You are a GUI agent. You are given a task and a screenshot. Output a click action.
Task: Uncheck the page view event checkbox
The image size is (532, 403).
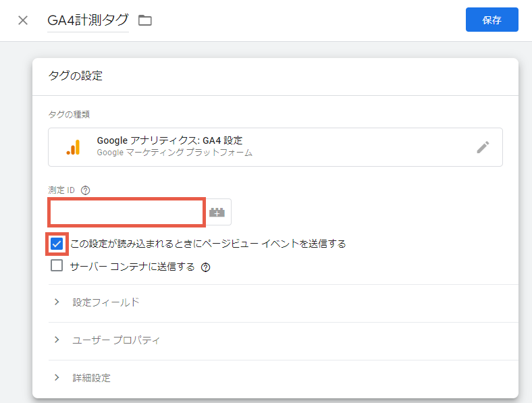point(57,244)
